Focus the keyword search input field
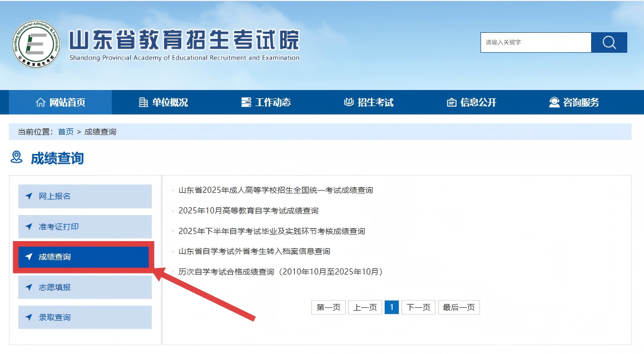The height and width of the screenshot is (354, 644). 536,43
